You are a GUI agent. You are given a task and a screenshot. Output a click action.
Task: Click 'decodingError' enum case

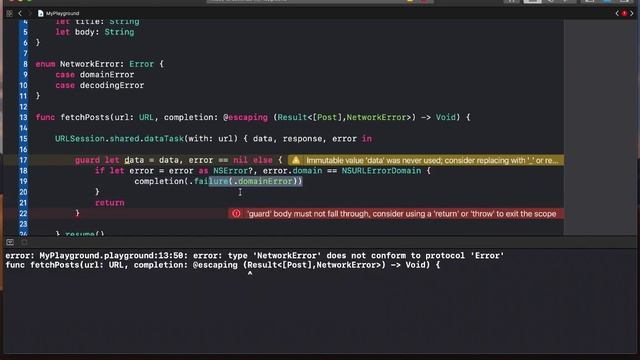pyautogui.click(x=112, y=85)
